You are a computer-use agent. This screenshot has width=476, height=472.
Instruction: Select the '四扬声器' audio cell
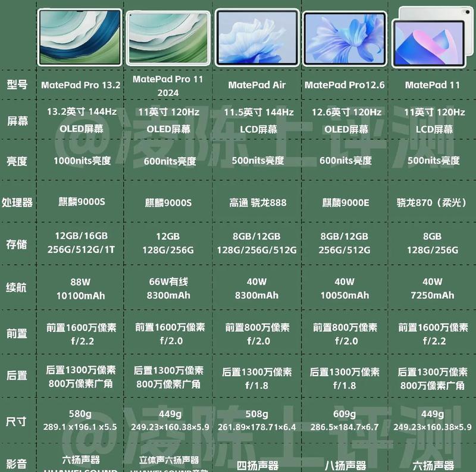point(258,465)
